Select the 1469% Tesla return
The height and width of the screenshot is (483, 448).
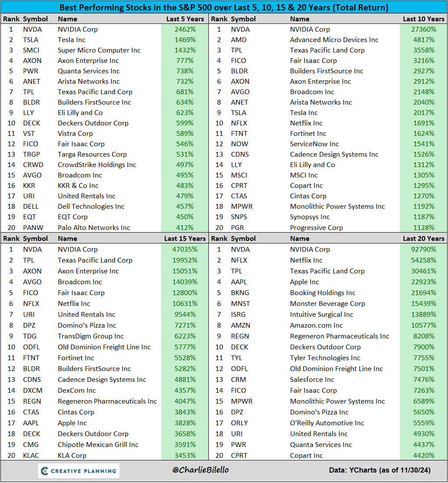[x=185, y=40]
